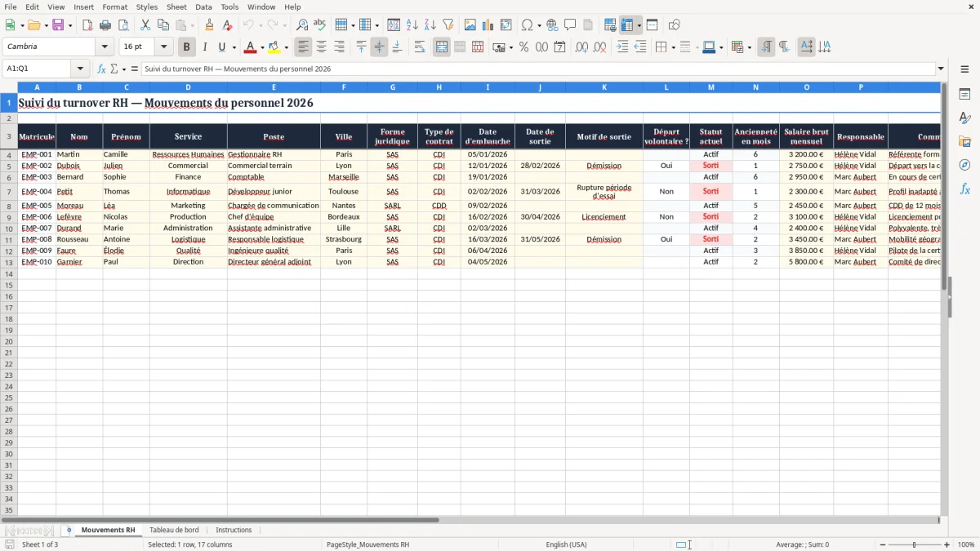This screenshot has height=551, width=980.
Task: Click the zoom slider handle
Action: coord(915,544)
